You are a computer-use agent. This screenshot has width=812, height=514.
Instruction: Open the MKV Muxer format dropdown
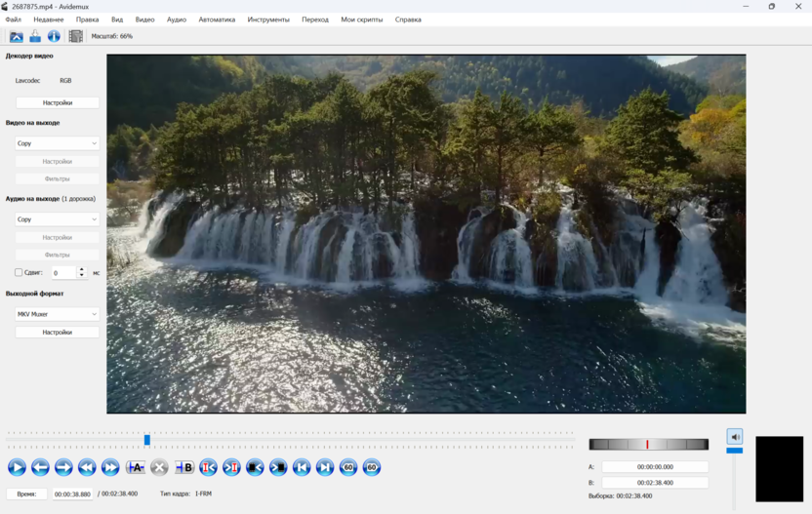point(58,314)
